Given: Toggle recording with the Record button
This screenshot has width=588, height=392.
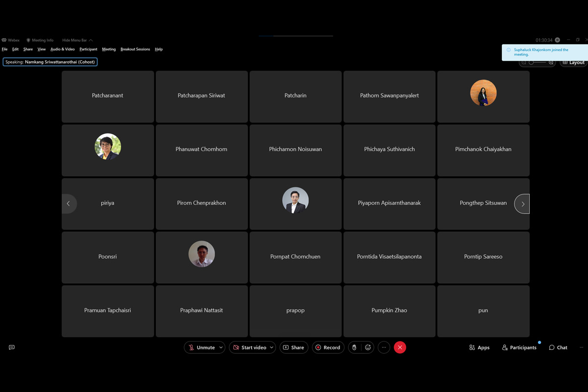Looking at the screenshot, I should (x=328, y=347).
